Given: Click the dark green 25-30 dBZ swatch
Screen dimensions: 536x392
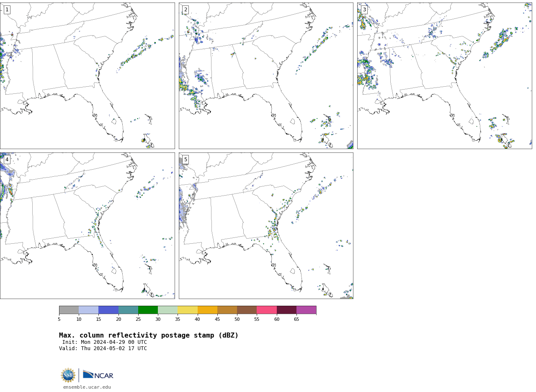Looking at the screenshot, I should [148, 310].
